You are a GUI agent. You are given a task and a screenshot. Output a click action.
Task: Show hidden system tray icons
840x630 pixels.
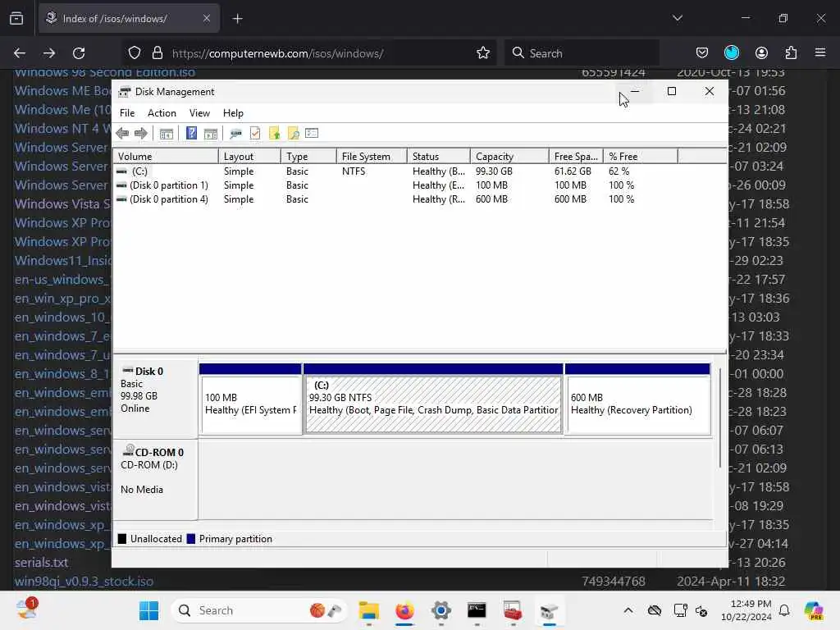(628, 610)
